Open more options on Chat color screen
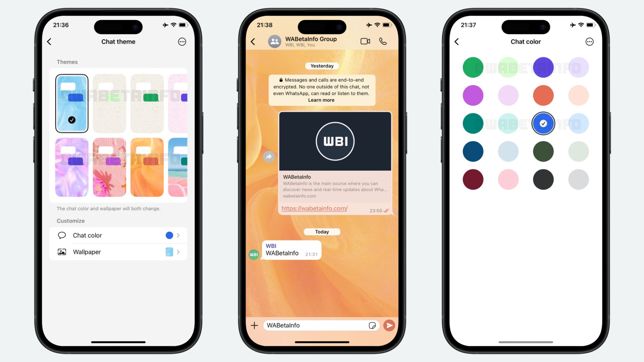 point(590,41)
